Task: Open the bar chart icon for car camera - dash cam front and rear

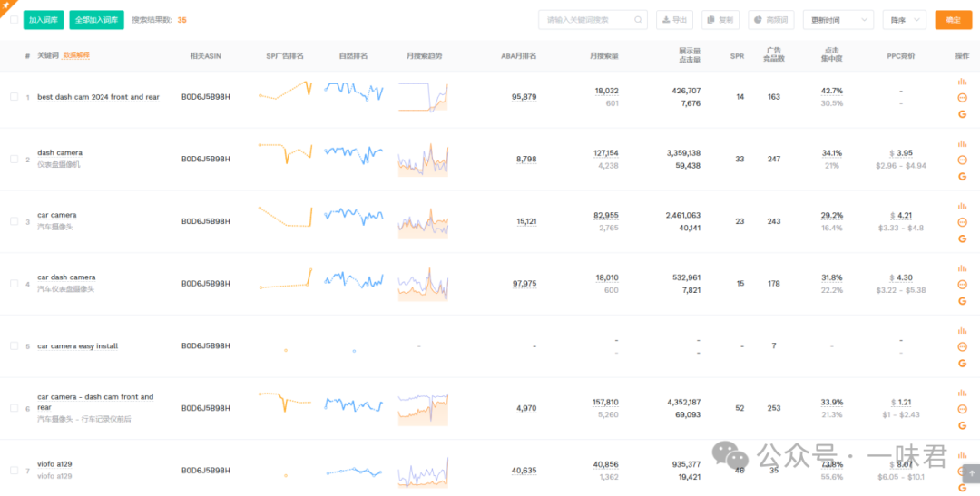Action: coord(962,393)
